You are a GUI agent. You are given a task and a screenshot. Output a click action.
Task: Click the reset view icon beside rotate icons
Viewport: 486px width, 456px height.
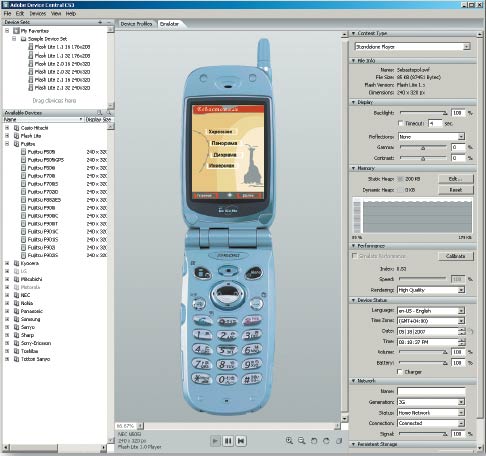tap(339, 441)
